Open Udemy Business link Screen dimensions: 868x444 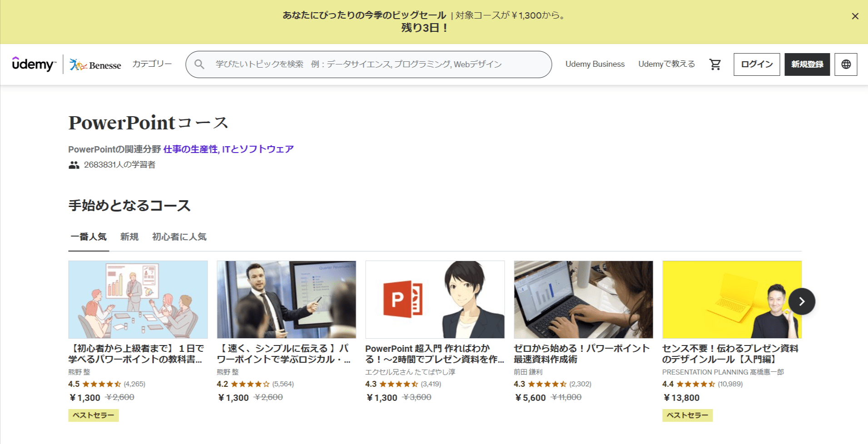click(595, 64)
